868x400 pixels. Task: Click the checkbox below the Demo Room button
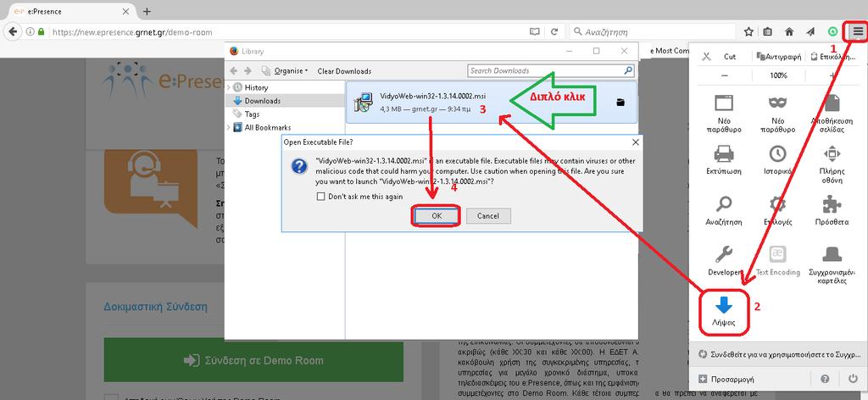(112, 398)
